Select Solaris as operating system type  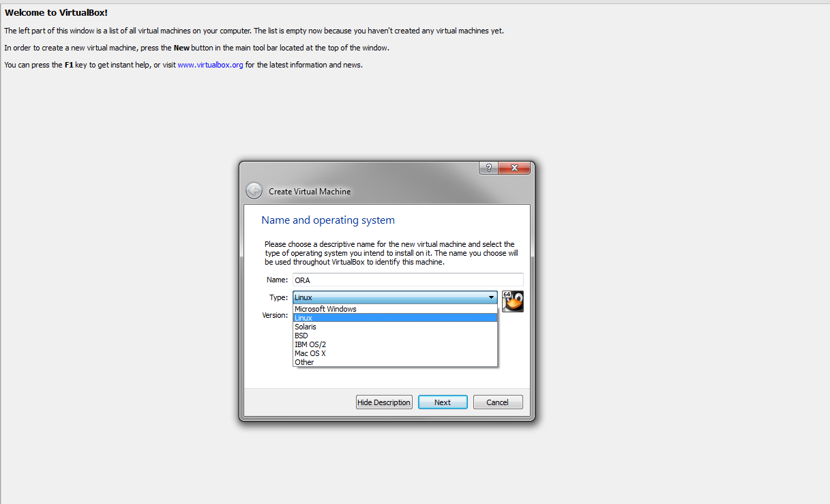tap(396, 327)
